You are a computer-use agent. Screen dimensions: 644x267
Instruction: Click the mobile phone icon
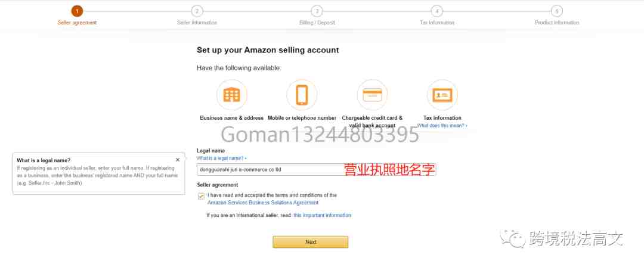[302, 95]
